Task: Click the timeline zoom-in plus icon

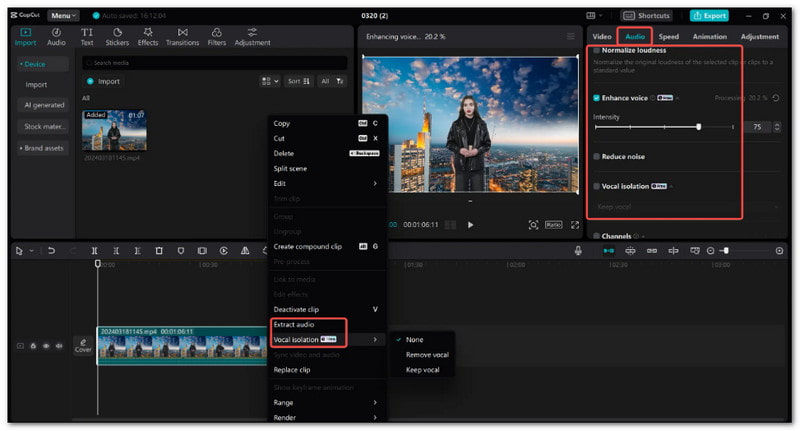Action: [779, 250]
